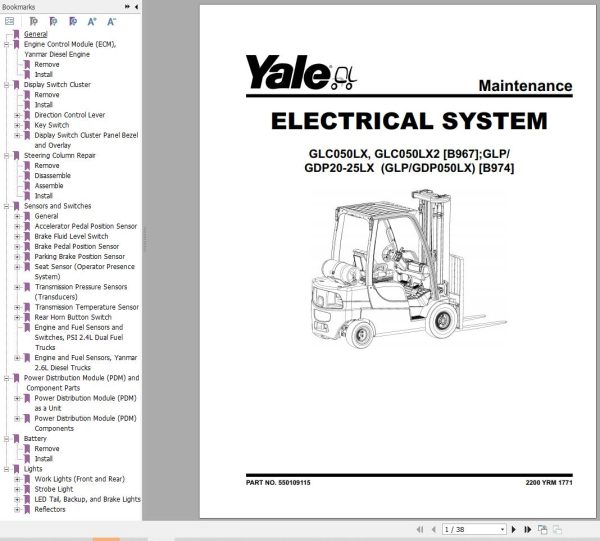The image size is (600, 541).
Task: Go to the previous page
Action: [x=434, y=530]
